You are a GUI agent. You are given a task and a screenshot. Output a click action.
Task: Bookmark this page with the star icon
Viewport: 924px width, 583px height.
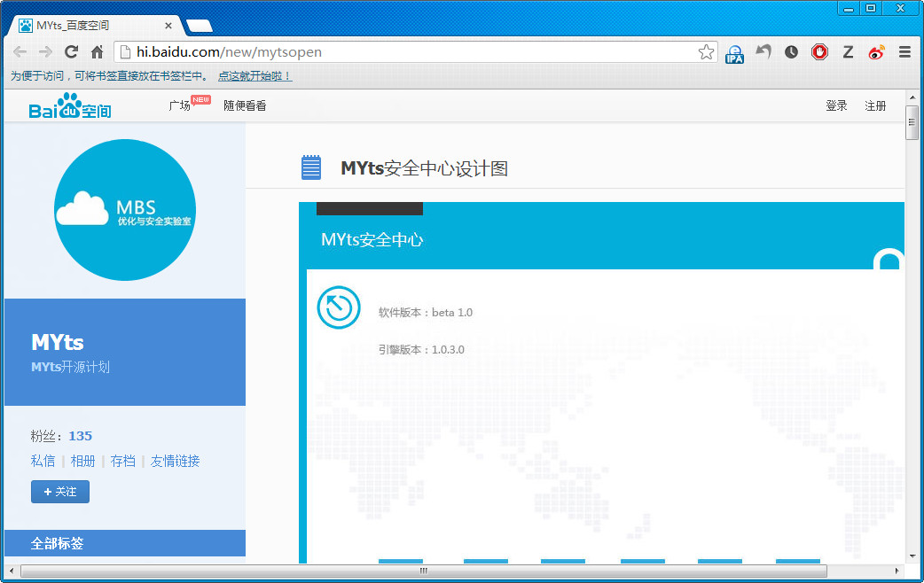tap(706, 51)
